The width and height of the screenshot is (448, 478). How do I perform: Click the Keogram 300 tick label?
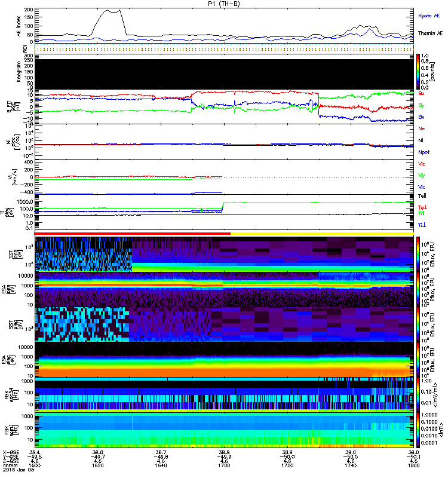click(x=29, y=56)
